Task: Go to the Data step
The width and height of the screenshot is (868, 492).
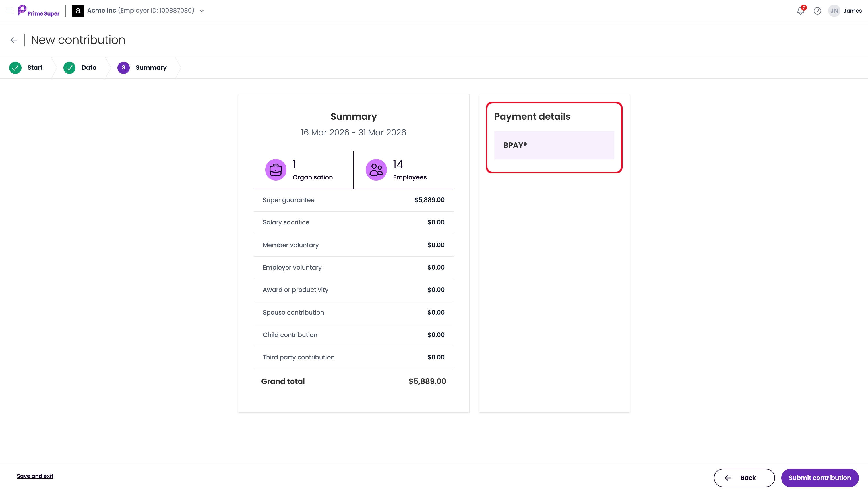Action: tap(80, 67)
